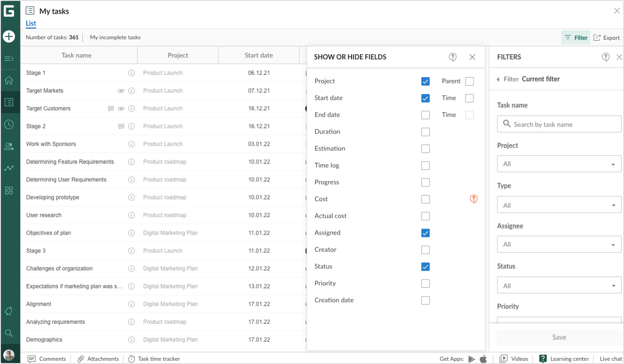Open the time log clock icon in sidebar
Screen dimensions: 624x364
(9, 124)
